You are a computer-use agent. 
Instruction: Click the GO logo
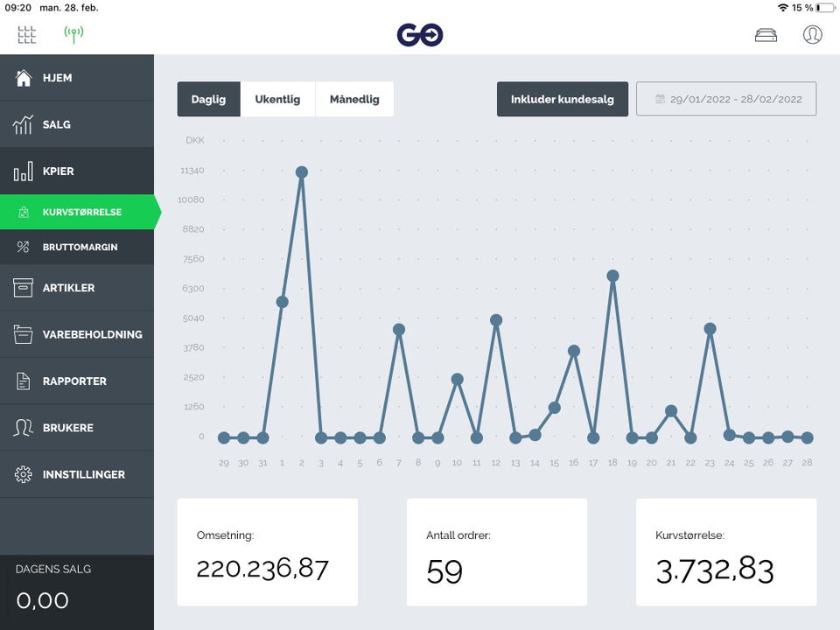[420, 35]
